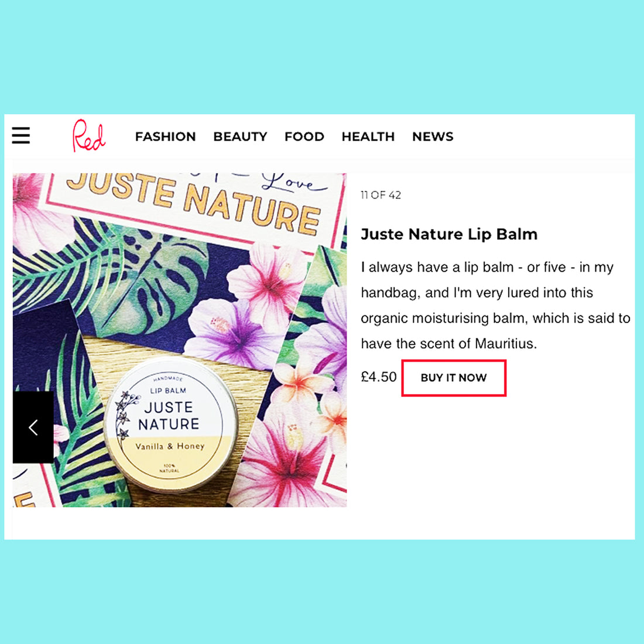Open the Beauty section
The width and height of the screenshot is (644, 644).
click(240, 136)
